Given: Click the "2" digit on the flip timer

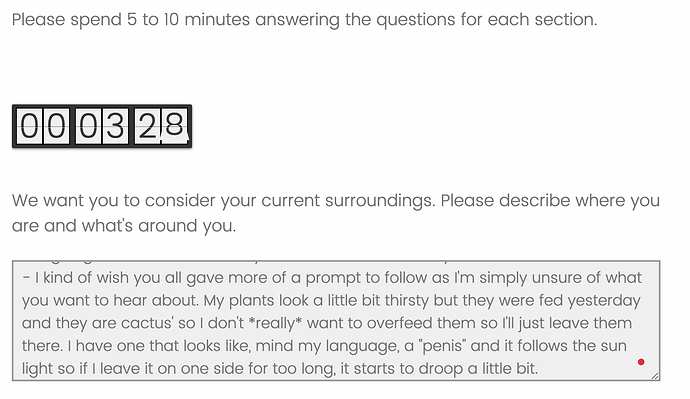Looking at the screenshot, I should click(148, 126).
